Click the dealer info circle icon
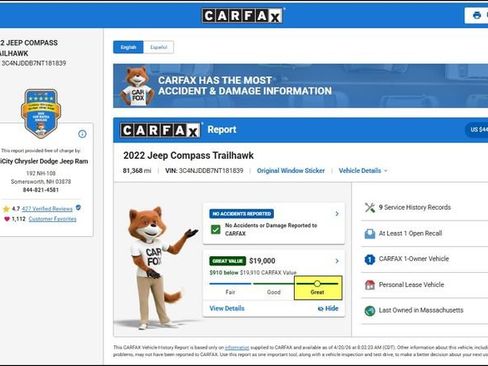488x366 pixels. [82, 134]
